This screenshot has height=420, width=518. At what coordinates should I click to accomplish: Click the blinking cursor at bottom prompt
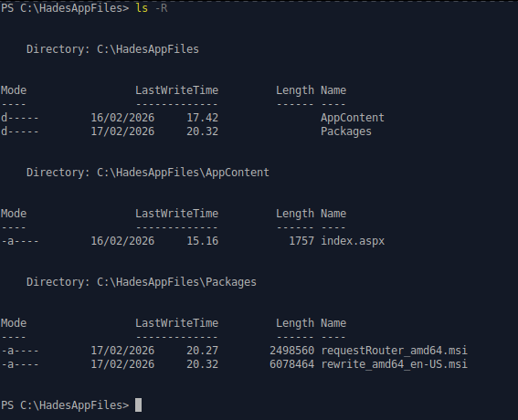[x=139, y=405]
